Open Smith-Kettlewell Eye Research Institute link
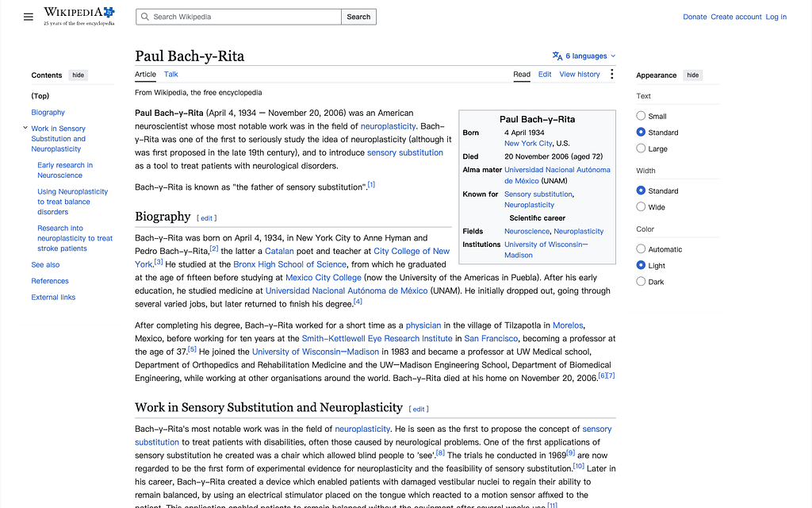The height and width of the screenshot is (508, 812). click(377, 338)
